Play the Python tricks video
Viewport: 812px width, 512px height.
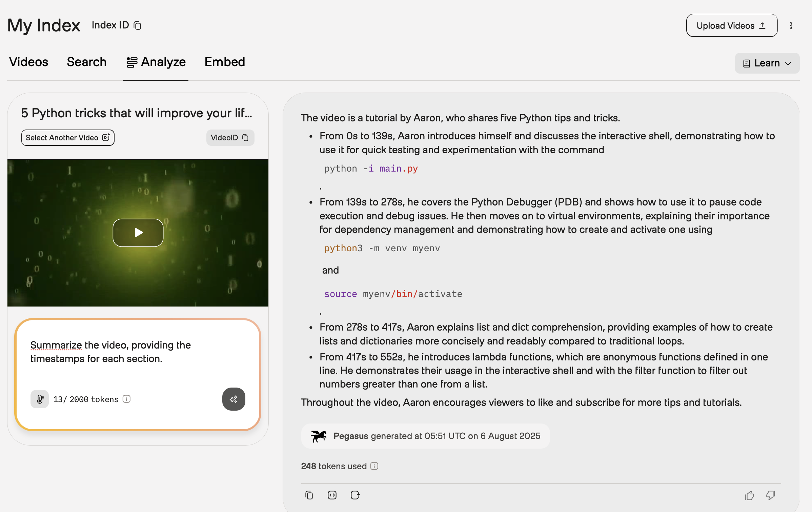[x=138, y=233]
